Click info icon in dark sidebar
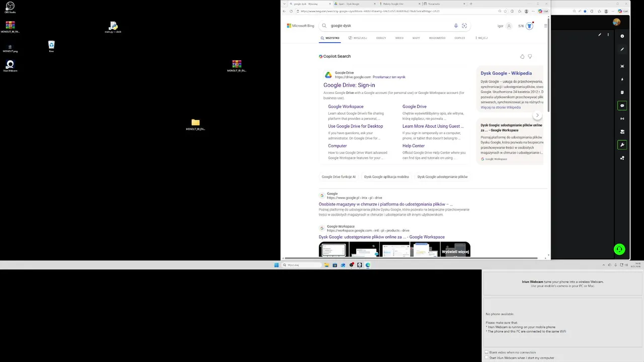This screenshot has height=362, width=644. coord(622,36)
